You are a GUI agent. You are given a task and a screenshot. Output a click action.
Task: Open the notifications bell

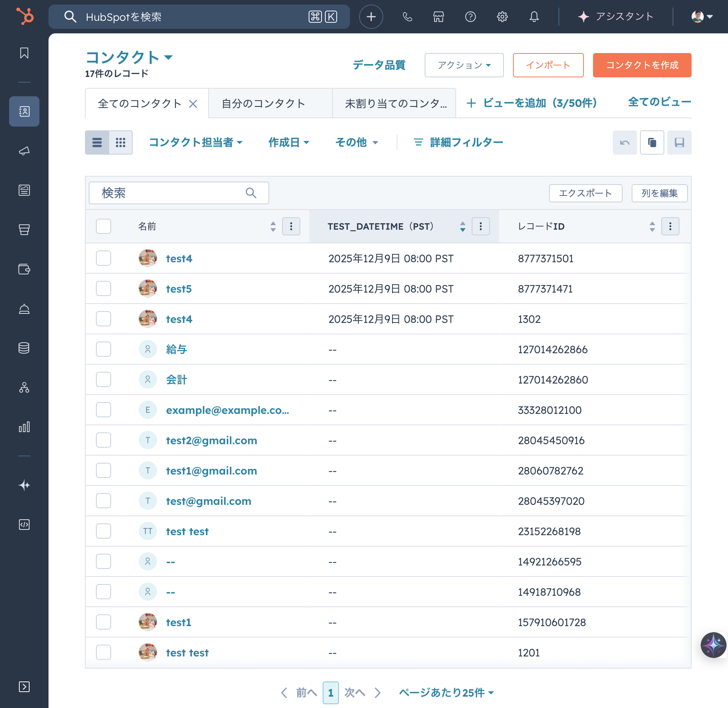click(534, 17)
